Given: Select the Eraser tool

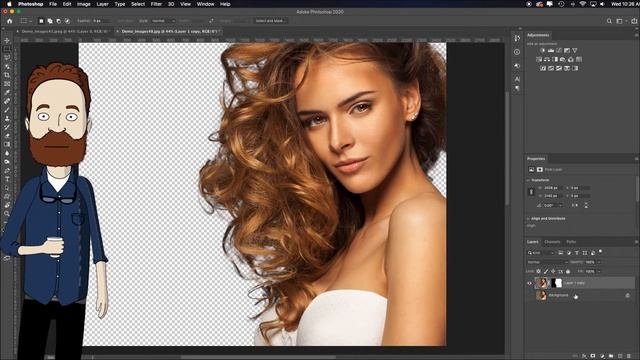Looking at the screenshot, I should (7, 136).
